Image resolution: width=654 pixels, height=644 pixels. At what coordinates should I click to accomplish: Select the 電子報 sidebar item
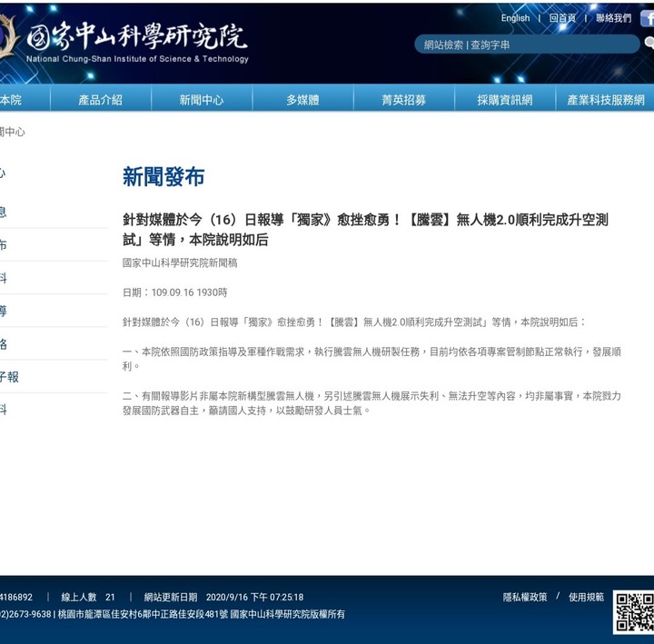pos(9,377)
